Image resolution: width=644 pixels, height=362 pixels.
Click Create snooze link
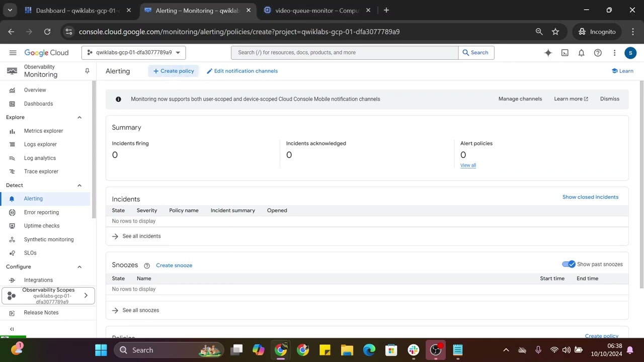click(174, 265)
